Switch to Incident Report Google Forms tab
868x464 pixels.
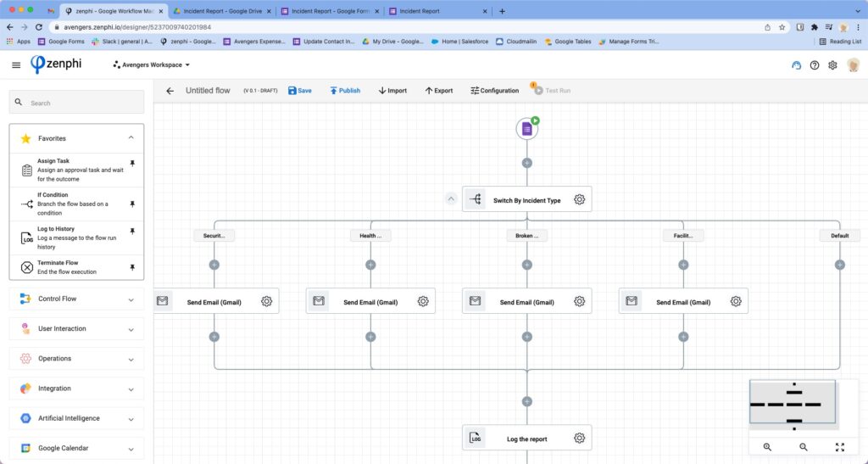click(x=330, y=11)
